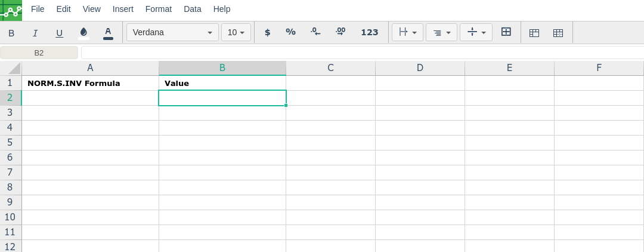
Task: Click the B2 cell name box
Action: [x=39, y=53]
